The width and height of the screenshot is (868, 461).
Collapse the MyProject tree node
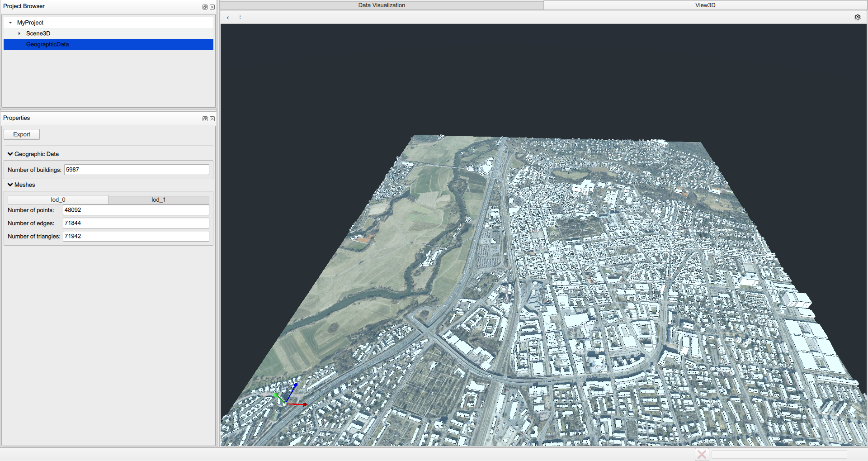10,23
